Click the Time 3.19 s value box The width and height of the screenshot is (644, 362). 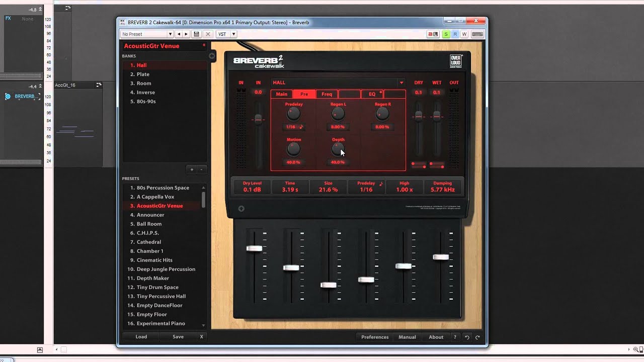click(290, 187)
